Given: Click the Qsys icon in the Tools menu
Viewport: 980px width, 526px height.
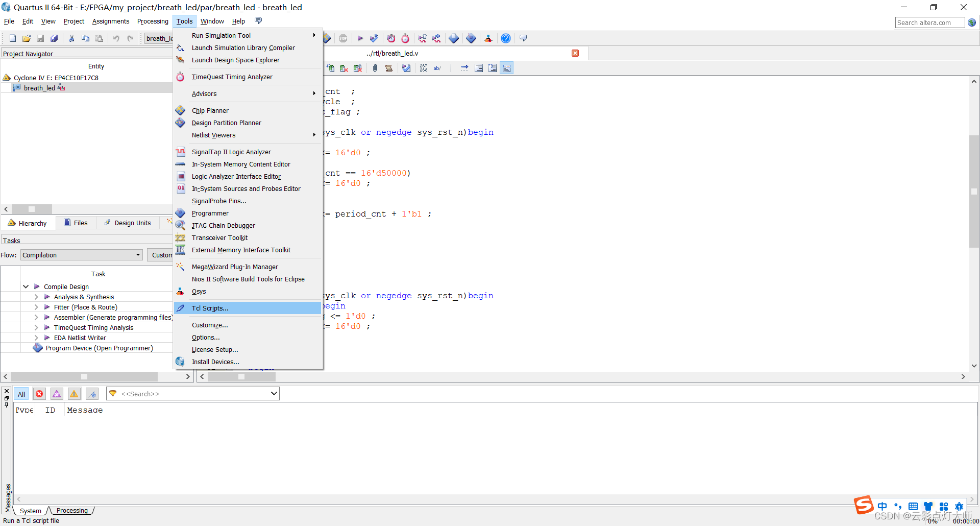Looking at the screenshot, I should (180, 291).
